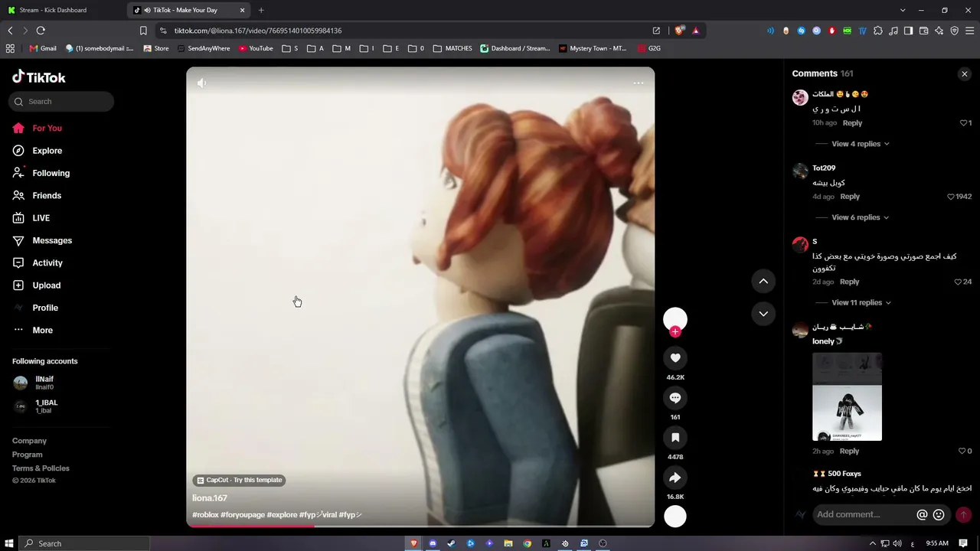
Task: Click the TikTok search field
Action: point(61,102)
